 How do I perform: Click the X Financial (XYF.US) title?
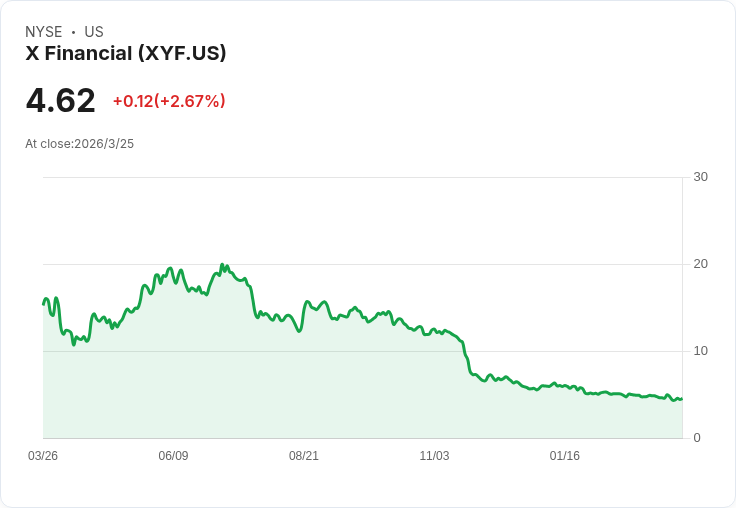click(126, 53)
